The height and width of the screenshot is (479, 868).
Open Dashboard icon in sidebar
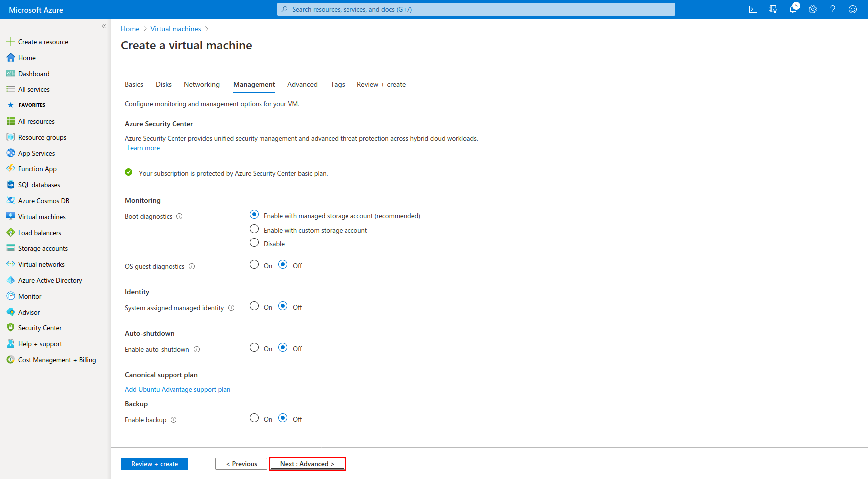[x=11, y=74]
